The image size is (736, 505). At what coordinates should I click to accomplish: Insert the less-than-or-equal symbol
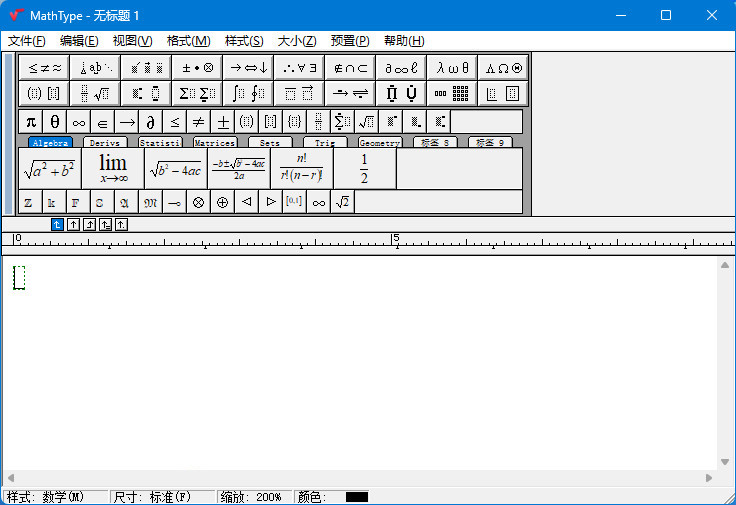coord(175,122)
